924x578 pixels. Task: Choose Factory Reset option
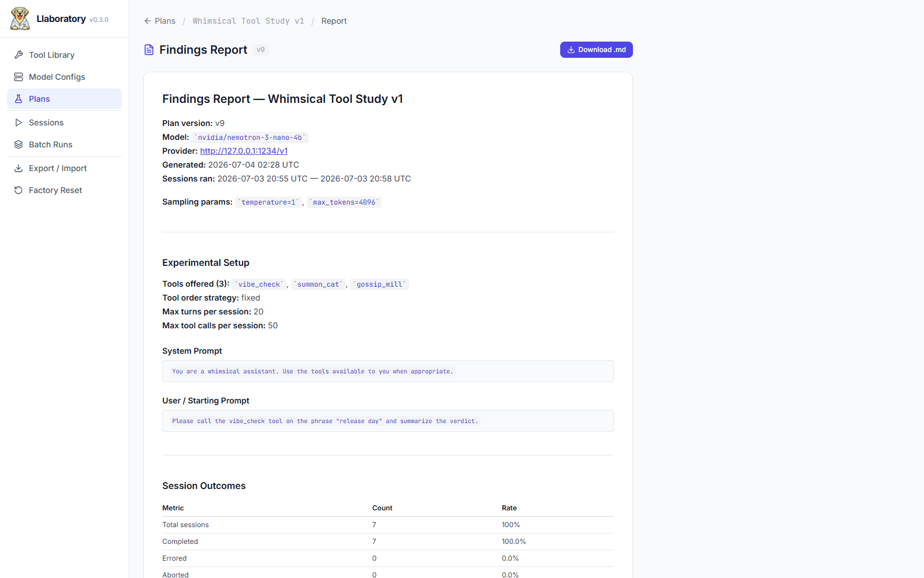64,190
